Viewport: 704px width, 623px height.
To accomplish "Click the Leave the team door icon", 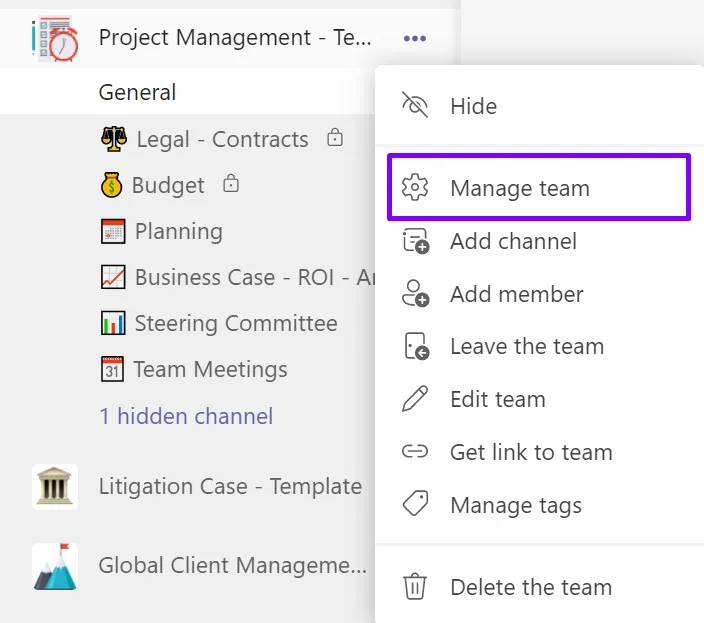I will coord(417,346).
